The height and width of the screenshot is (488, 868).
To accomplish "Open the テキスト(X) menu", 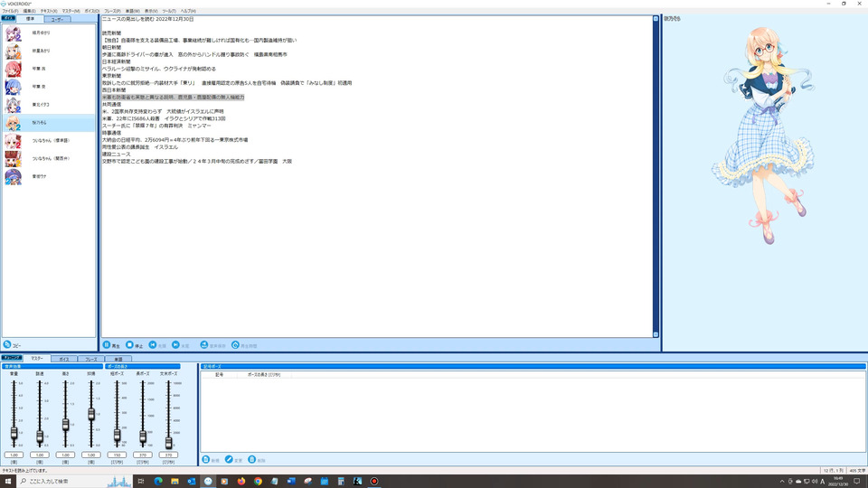I will 49,11.
